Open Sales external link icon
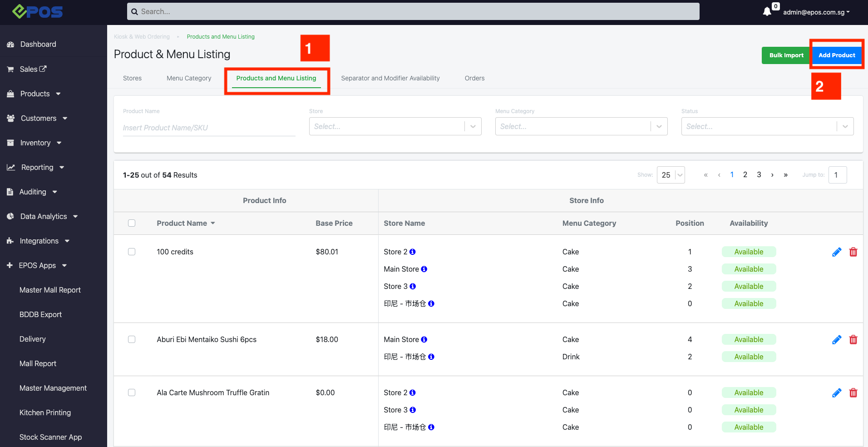The width and height of the screenshot is (868, 447). coord(43,69)
